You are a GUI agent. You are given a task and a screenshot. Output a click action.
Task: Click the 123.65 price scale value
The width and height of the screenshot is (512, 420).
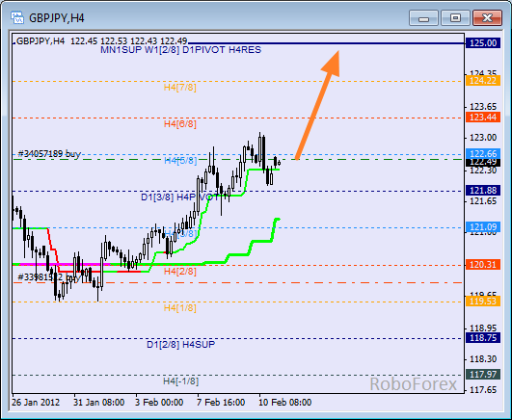tap(483, 106)
